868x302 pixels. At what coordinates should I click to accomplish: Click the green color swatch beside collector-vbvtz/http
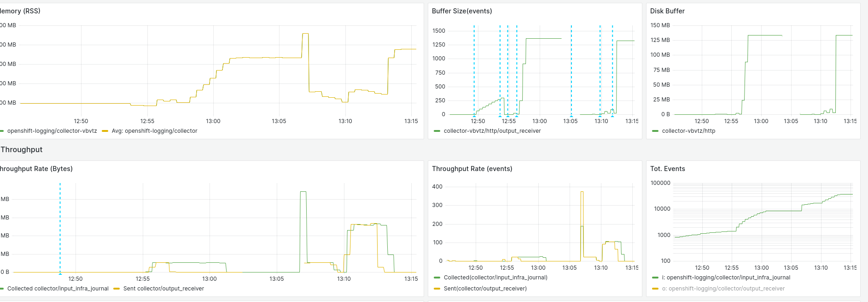pos(655,131)
